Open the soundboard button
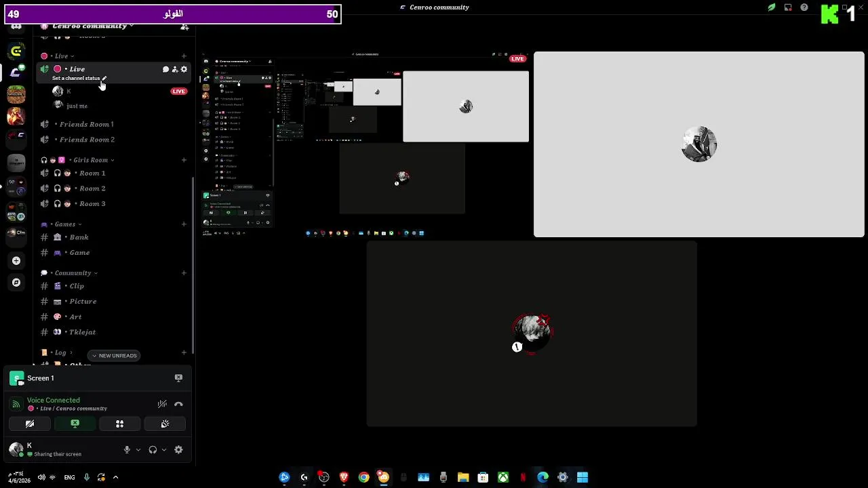The image size is (868, 488). pyautogui.click(x=165, y=424)
